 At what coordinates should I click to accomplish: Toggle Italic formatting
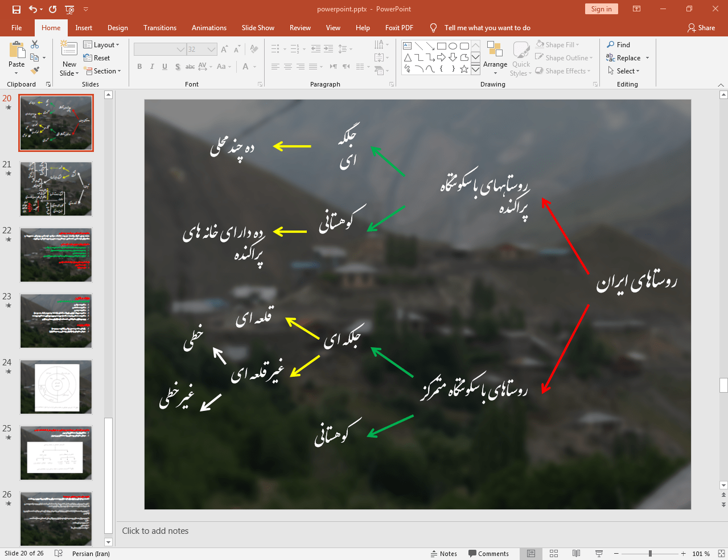(x=152, y=67)
